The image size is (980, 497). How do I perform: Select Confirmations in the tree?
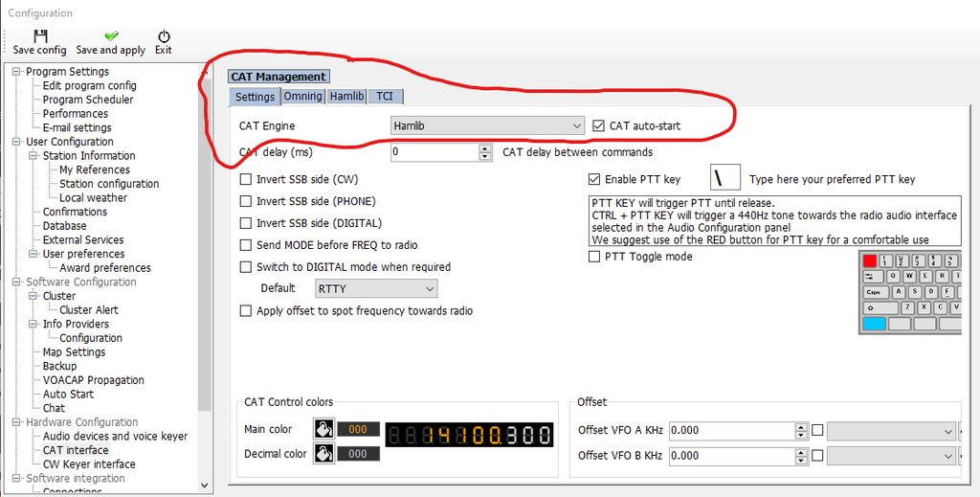pos(75,212)
